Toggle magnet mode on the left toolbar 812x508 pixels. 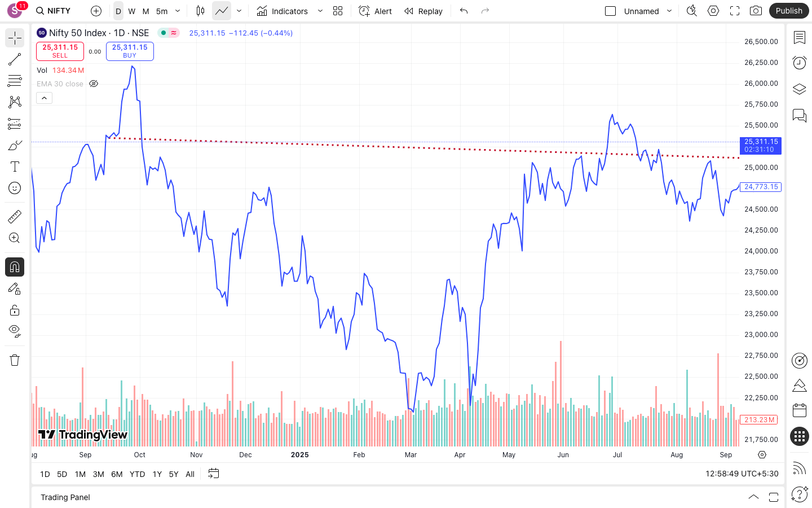pyautogui.click(x=15, y=267)
